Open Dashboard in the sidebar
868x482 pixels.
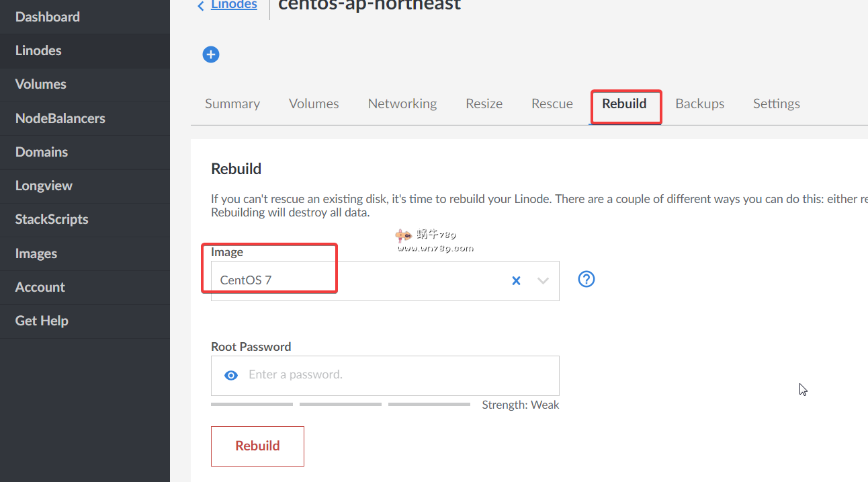[x=48, y=17]
